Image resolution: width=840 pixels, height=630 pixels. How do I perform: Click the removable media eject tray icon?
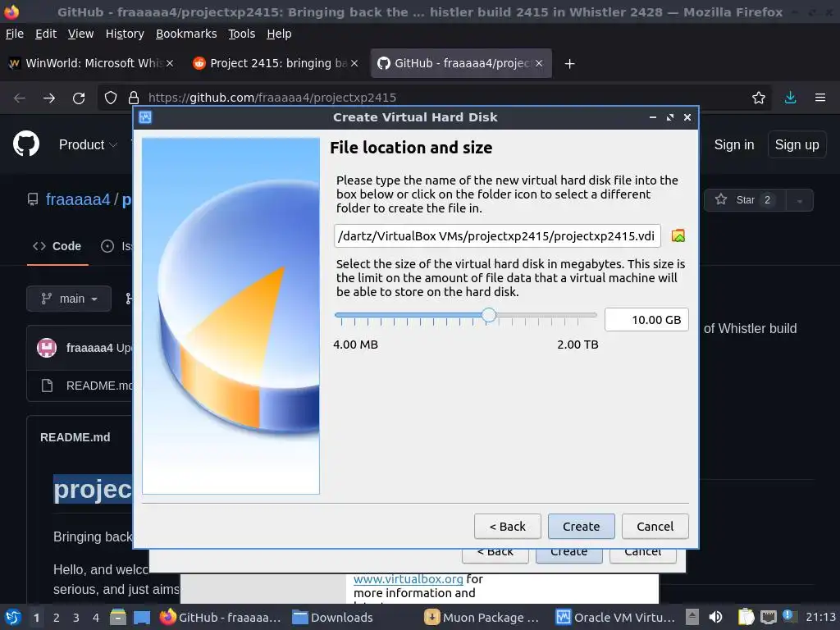[x=692, y=617]
